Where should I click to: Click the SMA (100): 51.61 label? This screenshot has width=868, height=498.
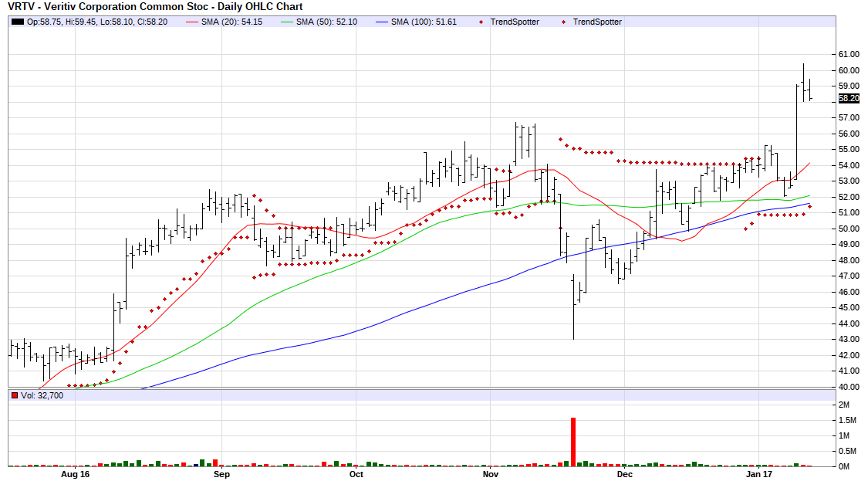click(424, 22)
